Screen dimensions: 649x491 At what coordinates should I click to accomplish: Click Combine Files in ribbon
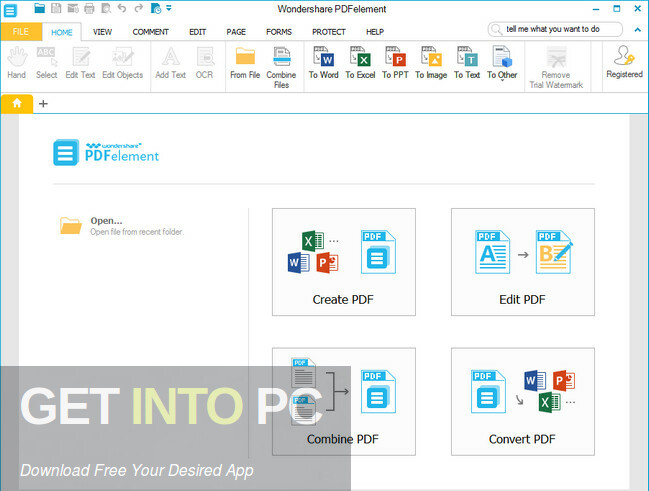pos(281,67)
